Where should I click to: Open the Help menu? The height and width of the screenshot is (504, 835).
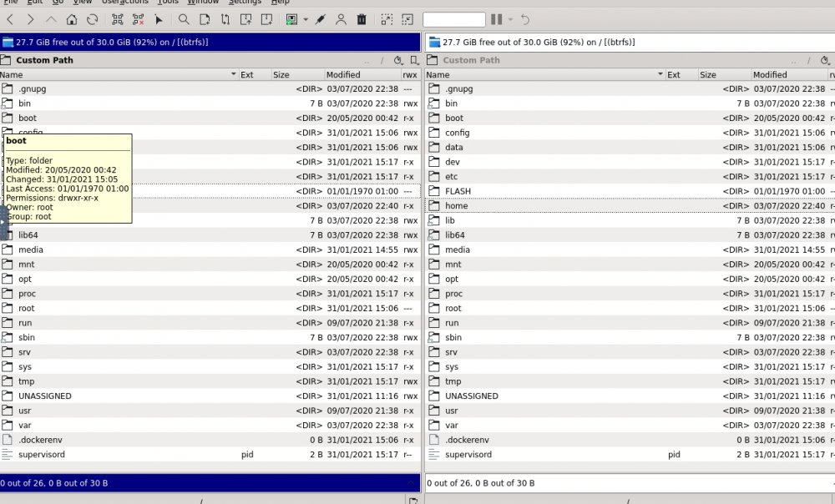(x=280, y=3)
